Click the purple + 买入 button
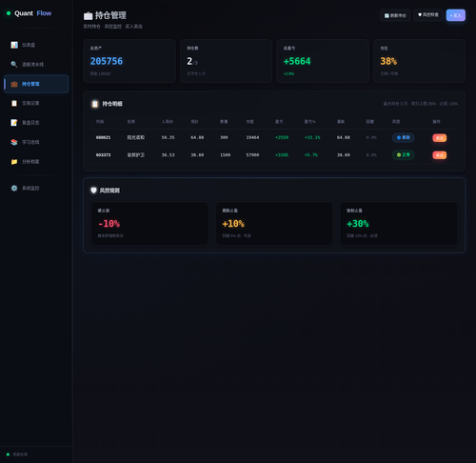 click(456, 15)
